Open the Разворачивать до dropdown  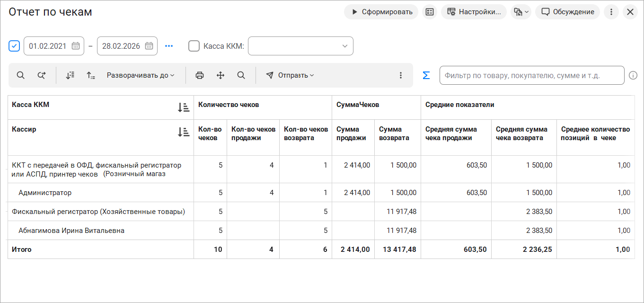pos(141,75)
